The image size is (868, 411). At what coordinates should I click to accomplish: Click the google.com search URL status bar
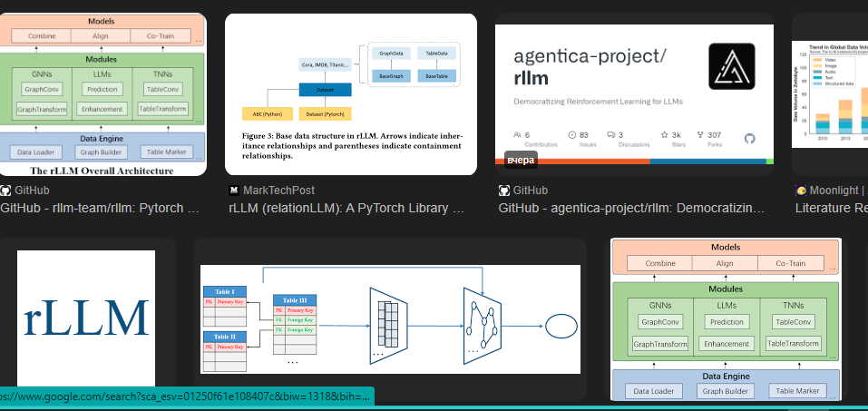[x=187, y=397]
